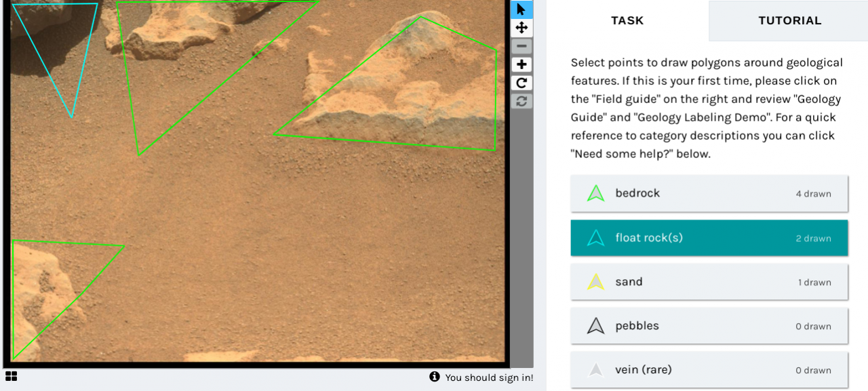Screen dimensions: 868x391
Task: Click the grayed refresh sync icon
Action: coord(521,101)
